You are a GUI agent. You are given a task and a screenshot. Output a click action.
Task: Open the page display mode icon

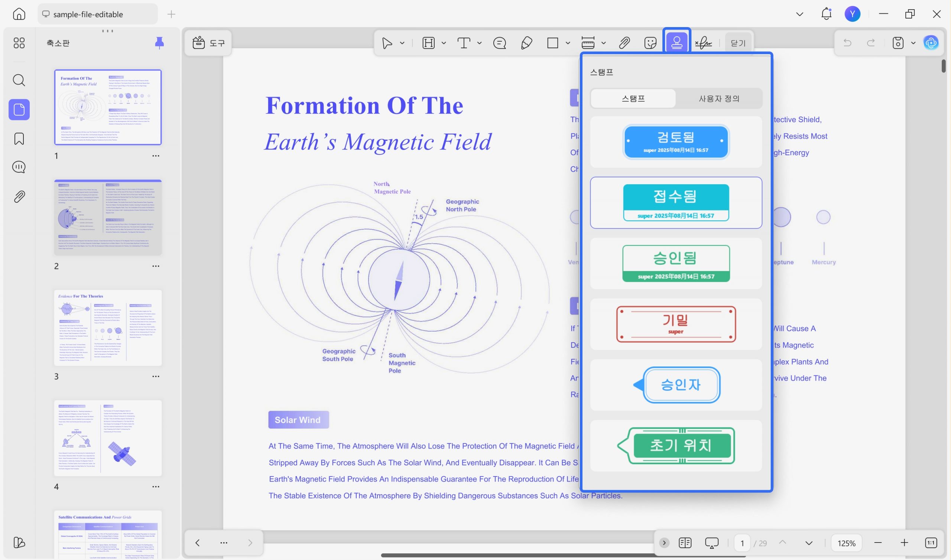point(685,543)
